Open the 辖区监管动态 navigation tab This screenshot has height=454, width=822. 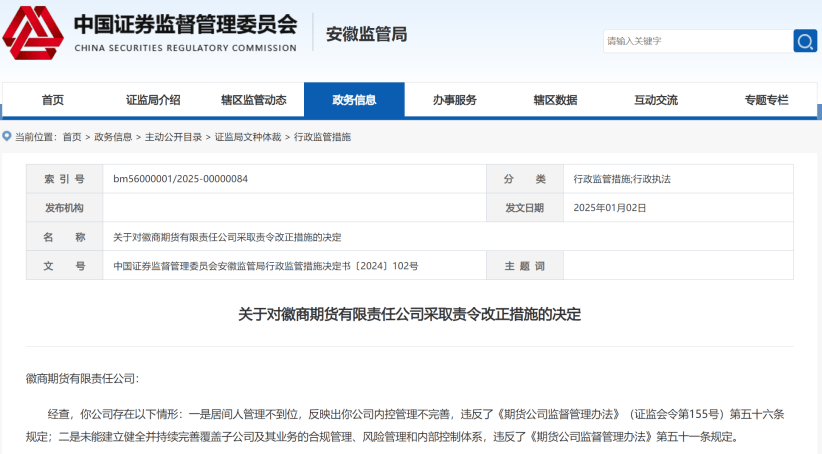tap(254, 100)
